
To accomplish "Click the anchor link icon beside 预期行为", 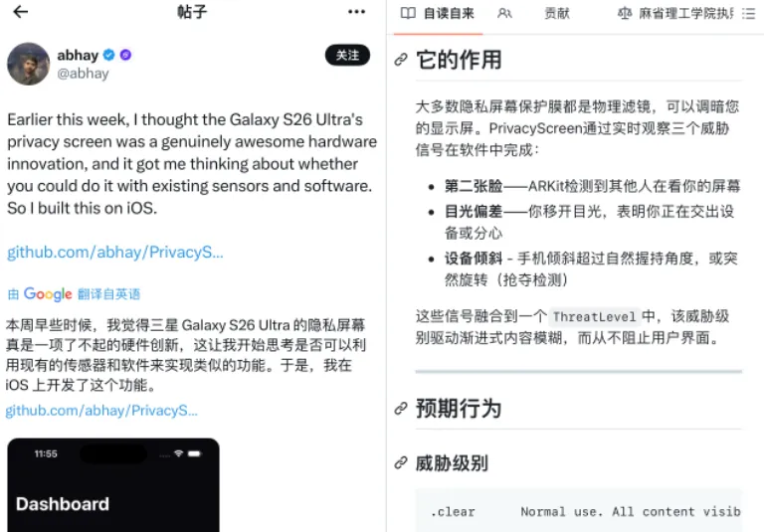I will 401,409.
